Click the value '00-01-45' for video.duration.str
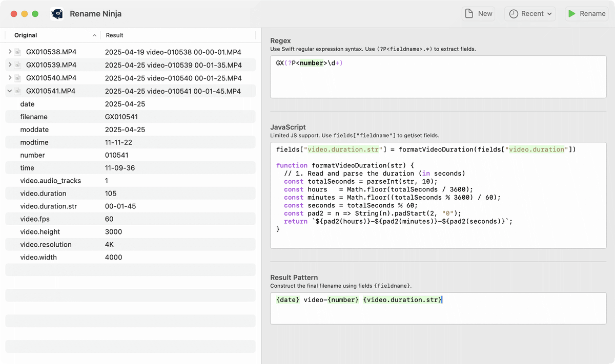The width and height of the screenshot is (615, 364). pyautogui.click(x=119, y=206)
